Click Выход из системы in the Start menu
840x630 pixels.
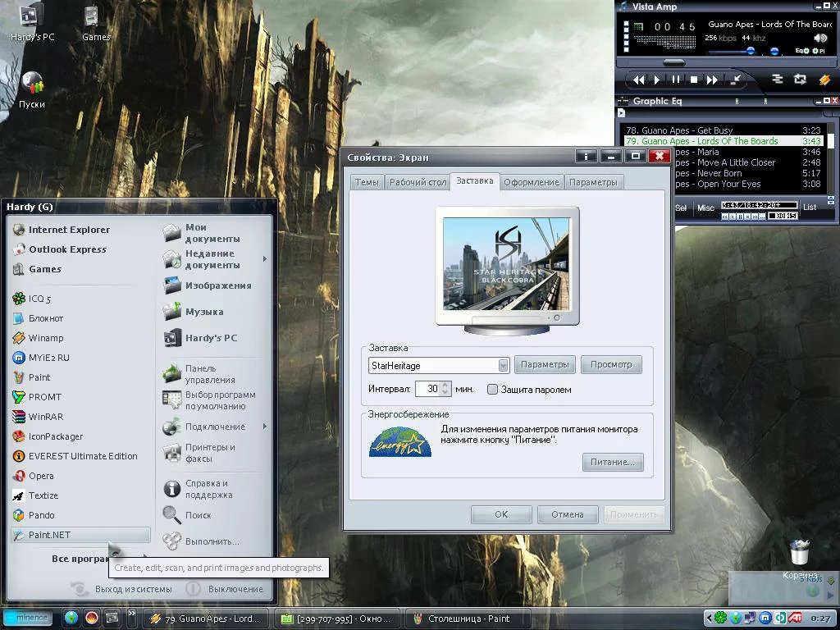[x=121, y=589]
